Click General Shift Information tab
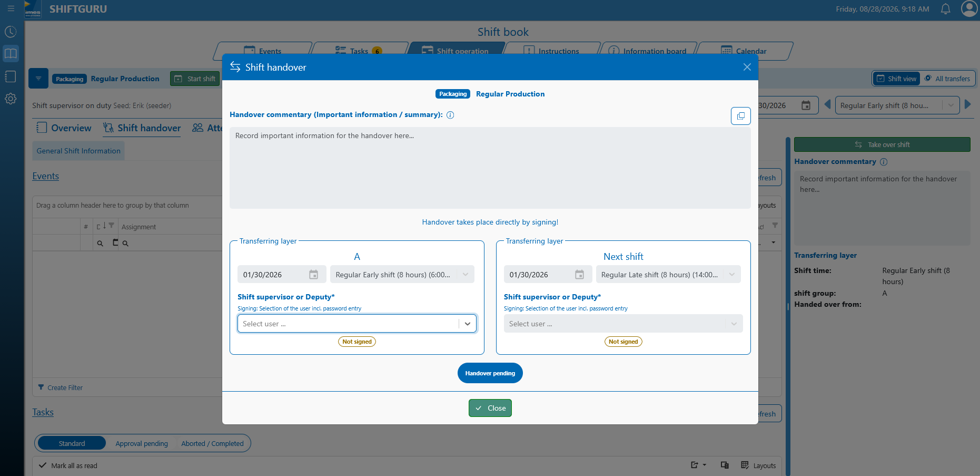Viewport: 980px width, 476px height. (78, 151)
